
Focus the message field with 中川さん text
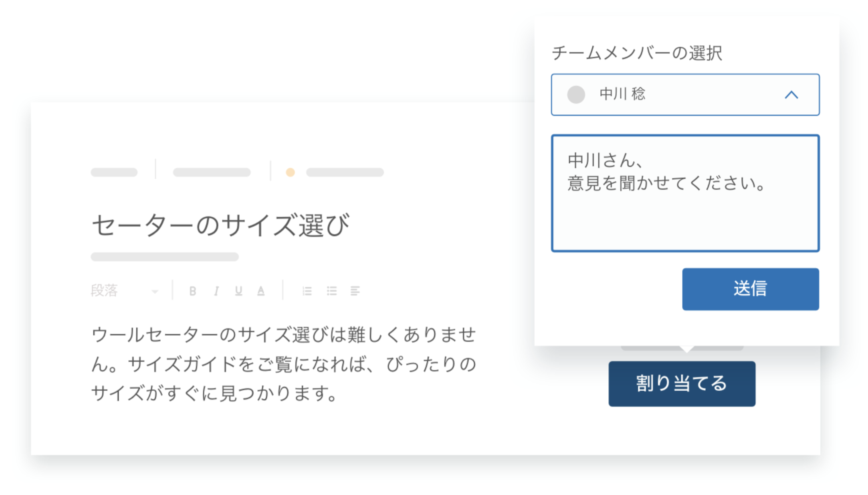pyautogui.click(x=685, y=193)
